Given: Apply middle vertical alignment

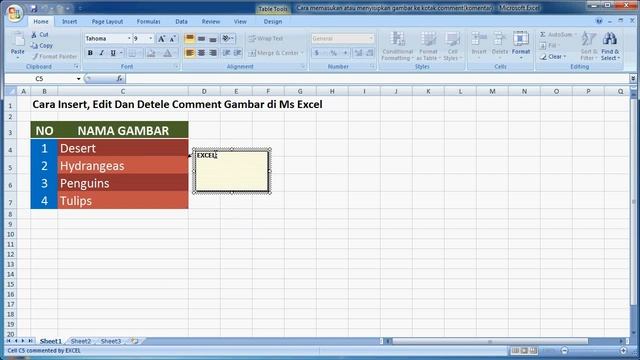Looking at the screenshot, I should click(201, 38).
